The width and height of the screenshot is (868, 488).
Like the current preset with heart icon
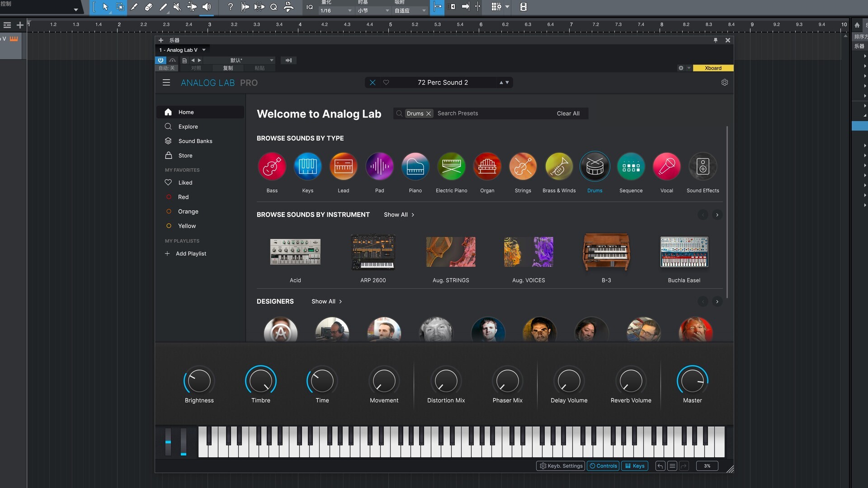(386, 82)
